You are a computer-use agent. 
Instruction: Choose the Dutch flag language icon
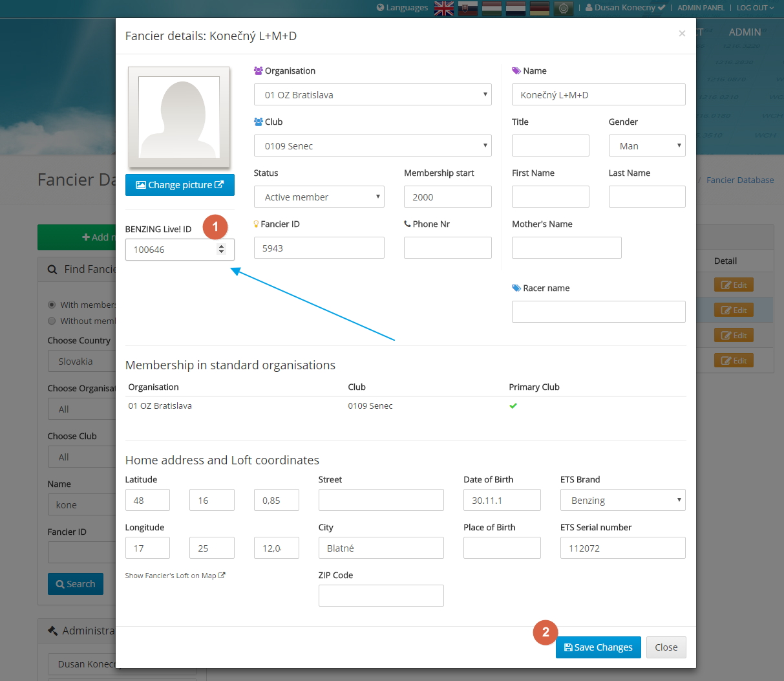[x=516, y=8]
